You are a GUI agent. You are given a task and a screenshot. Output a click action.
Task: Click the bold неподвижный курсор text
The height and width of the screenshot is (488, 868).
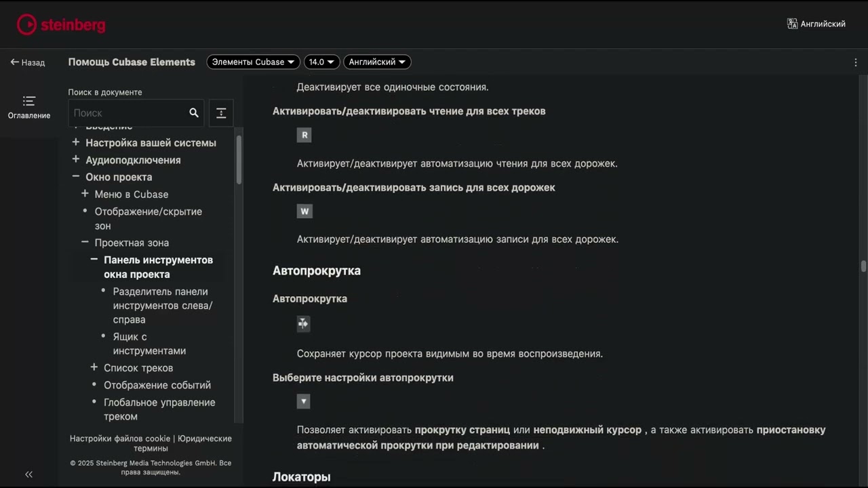[x=587, y=430]
